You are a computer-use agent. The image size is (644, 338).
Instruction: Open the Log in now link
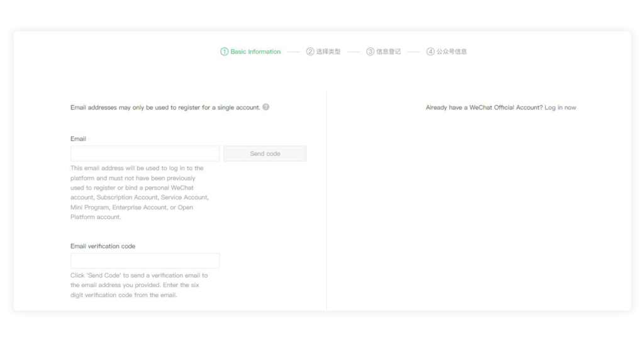click(560, 108)
